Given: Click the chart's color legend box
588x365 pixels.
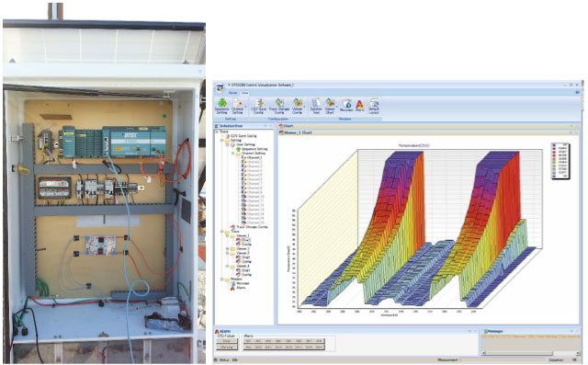Looking at the screenshot, I should [560, 161].
